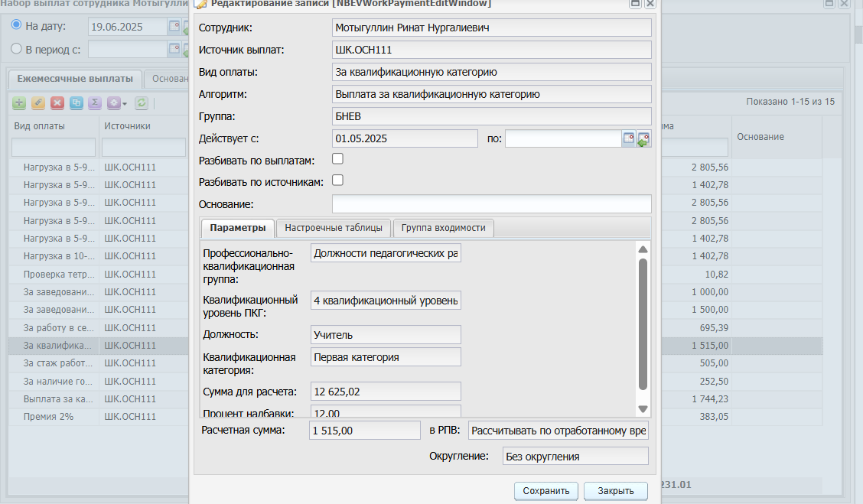Click the pencil icon in the edit window title
The width and height of the screenshot is (863, 504).
tap(201, 4)
